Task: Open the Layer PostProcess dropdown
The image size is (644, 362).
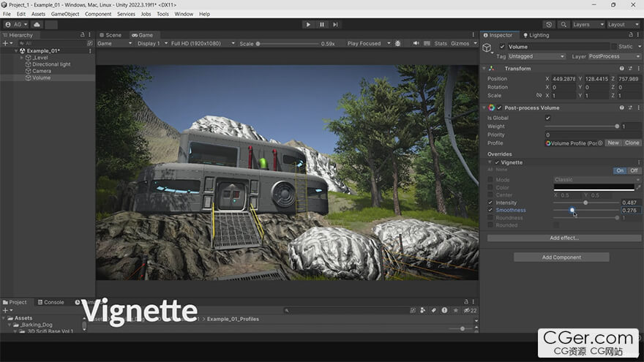Action: pyautogui.click(x=613, y=56)
